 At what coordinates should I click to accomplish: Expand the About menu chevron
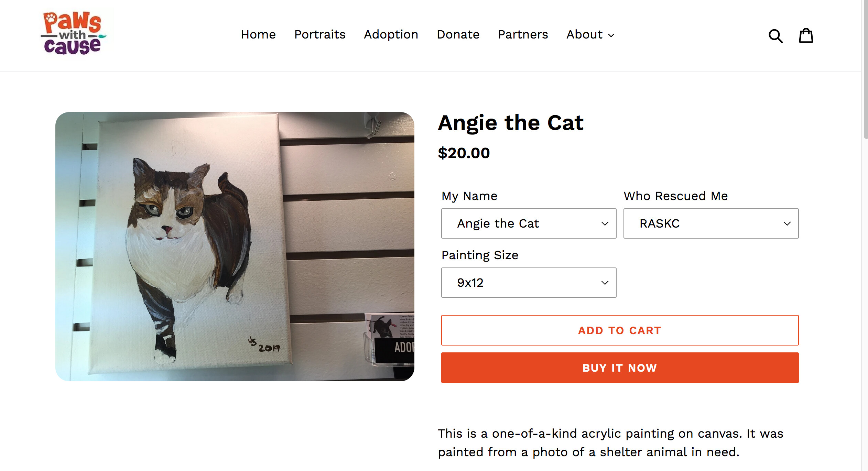click(x=611, y=35)
